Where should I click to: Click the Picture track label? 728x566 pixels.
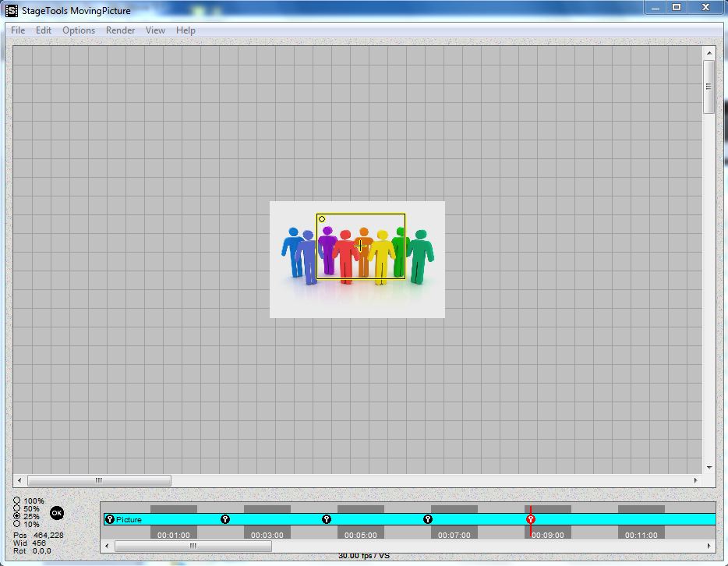coord(129,519)
